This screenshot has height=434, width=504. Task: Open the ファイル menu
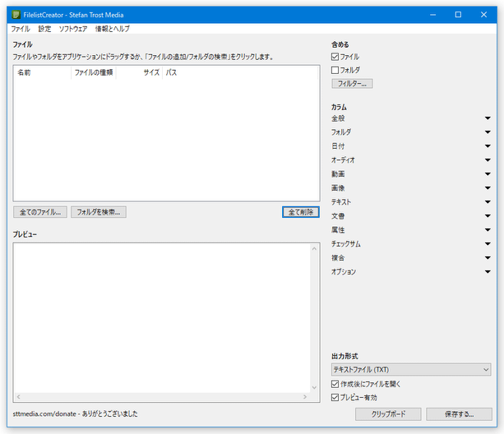point(21,29)
